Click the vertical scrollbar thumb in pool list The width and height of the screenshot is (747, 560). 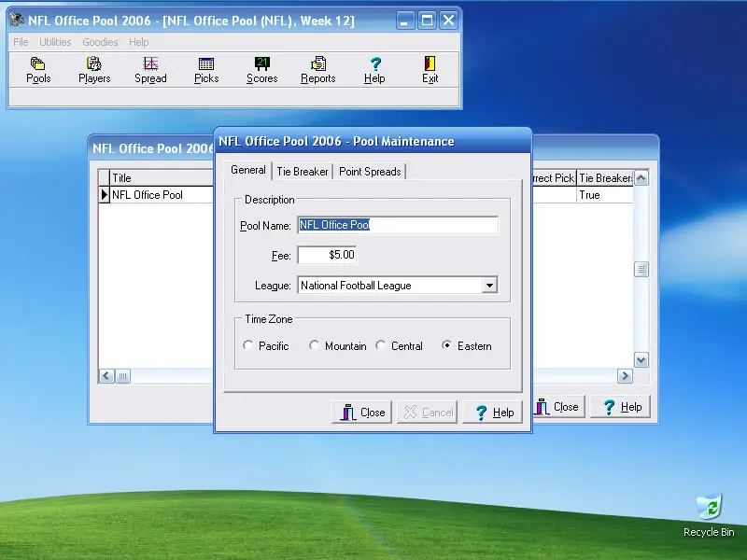[x=641, y=270]
